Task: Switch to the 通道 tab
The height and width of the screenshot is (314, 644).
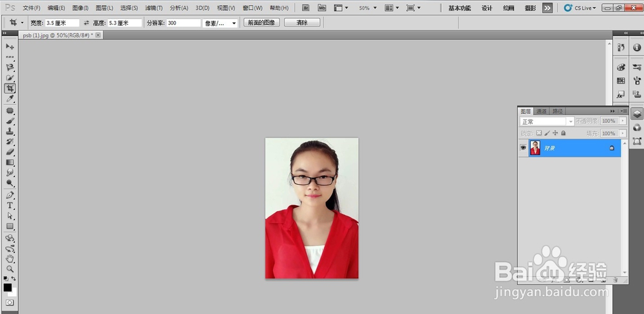Action: pos(542,111)
